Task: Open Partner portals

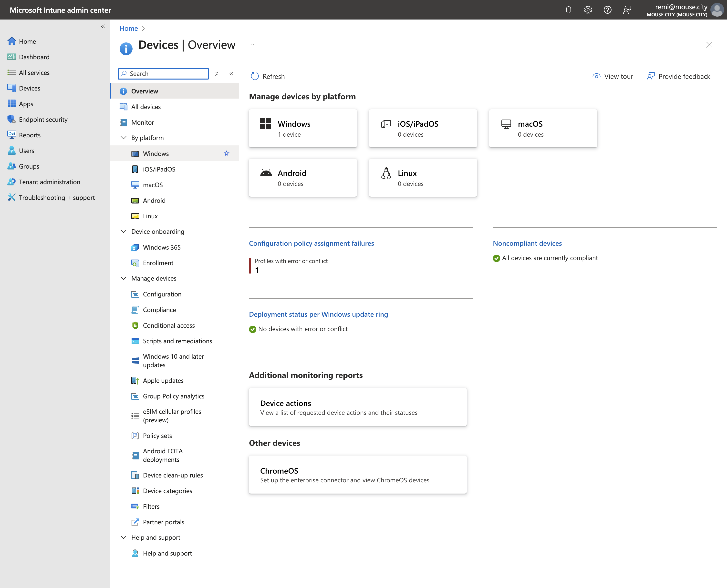Action: tap(175, 522)
